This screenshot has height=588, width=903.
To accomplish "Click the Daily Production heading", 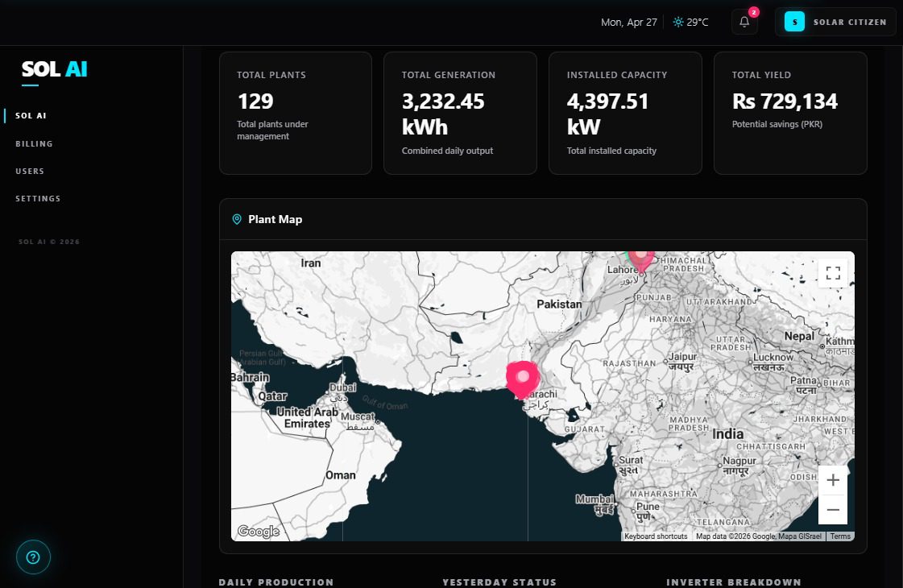I will coord(276,582).
